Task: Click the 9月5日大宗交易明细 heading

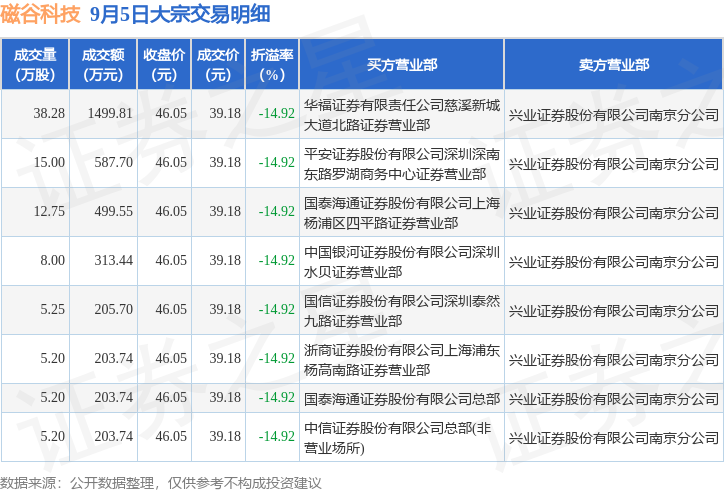Action: coord(180,14)
